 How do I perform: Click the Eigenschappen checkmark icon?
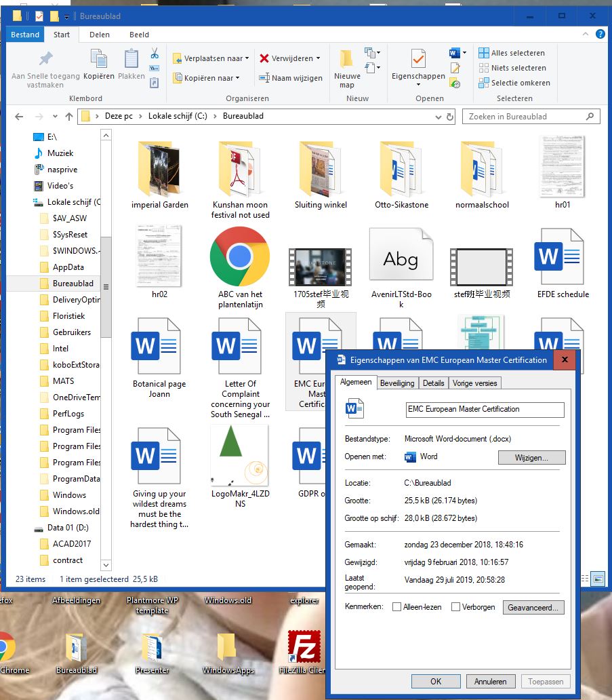coord(418,59)
